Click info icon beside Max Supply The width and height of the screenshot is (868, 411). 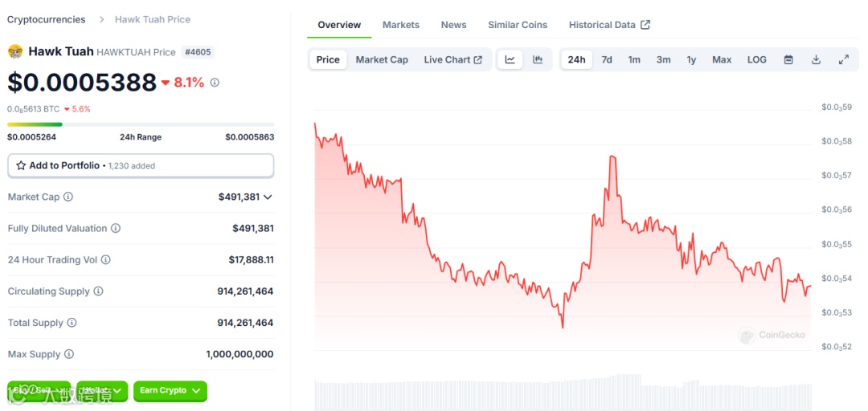(x=68, y=354)
